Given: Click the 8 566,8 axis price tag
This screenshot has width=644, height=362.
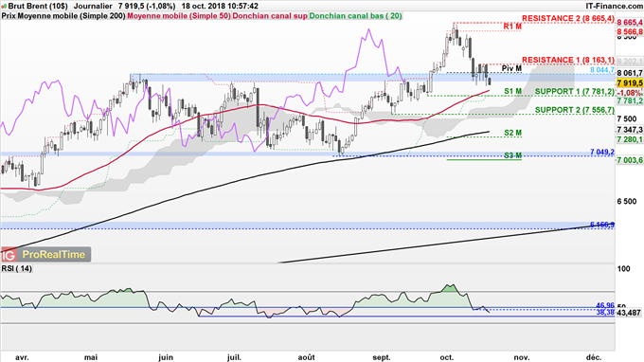Looking at the screenshot, I should point(630,31).
